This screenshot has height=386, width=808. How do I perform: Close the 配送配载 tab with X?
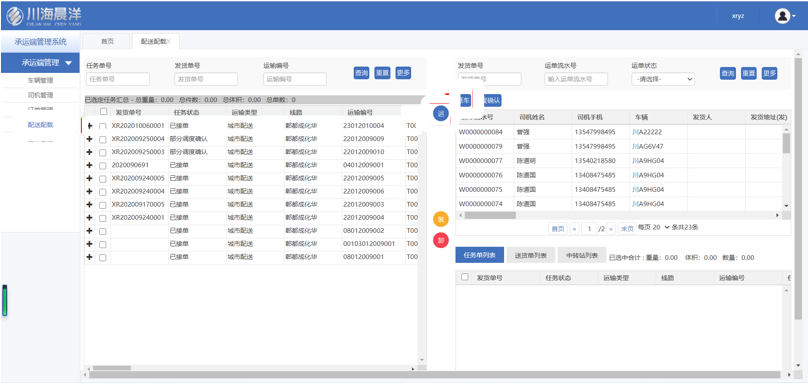tap(169, 41)
